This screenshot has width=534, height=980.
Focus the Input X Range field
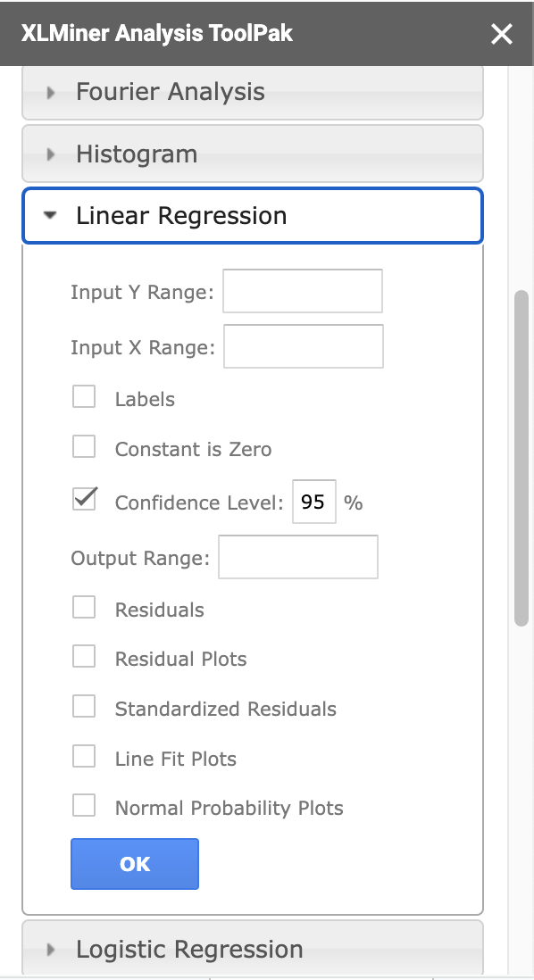tap(304, 346)
